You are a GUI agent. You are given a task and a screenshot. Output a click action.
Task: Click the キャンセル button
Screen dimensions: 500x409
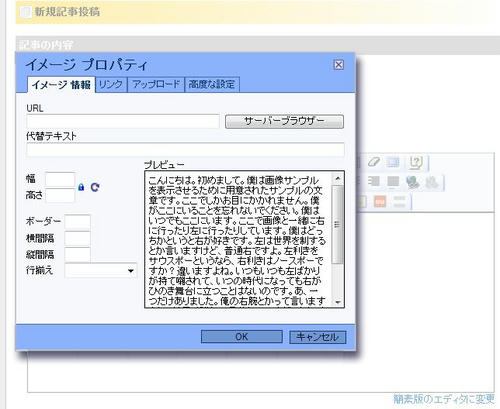(x=318, y=337)
